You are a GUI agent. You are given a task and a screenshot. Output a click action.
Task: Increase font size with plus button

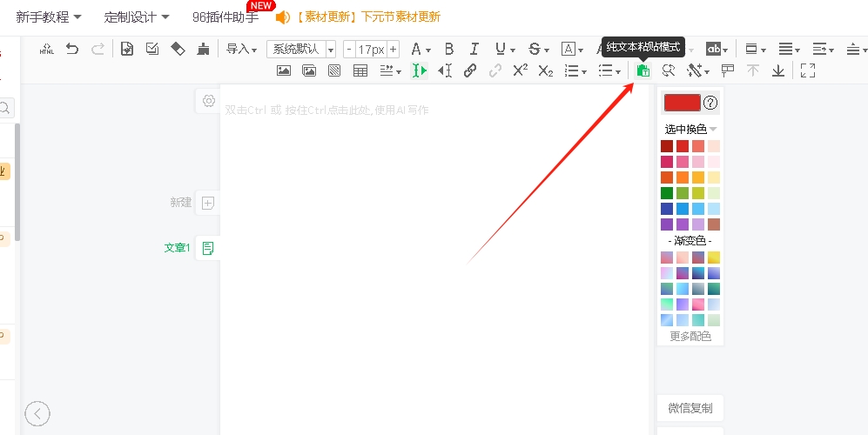point(394,50)
